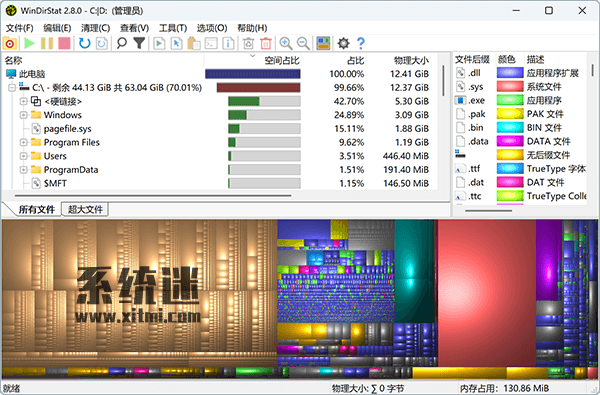
Task: Click the open item icon
Action: pos(159,43)
